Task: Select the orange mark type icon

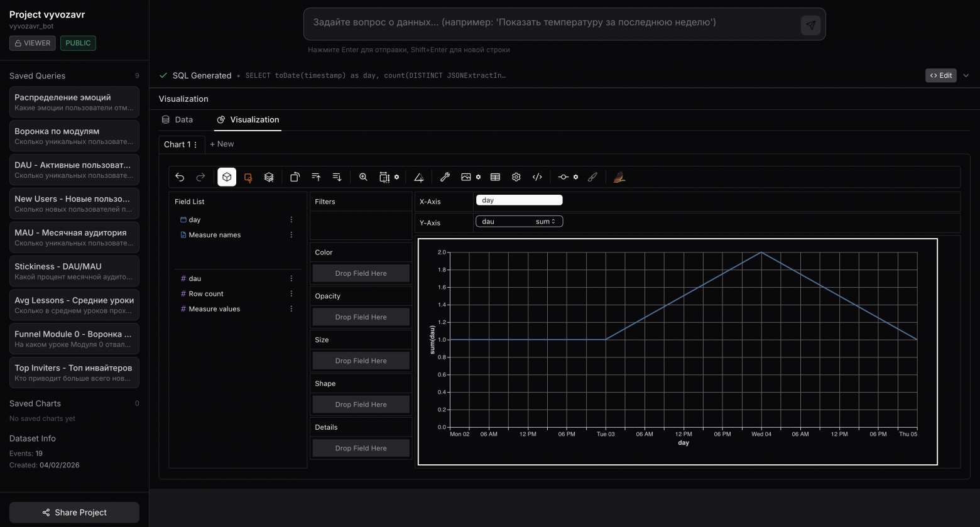Action: point(248,177)
